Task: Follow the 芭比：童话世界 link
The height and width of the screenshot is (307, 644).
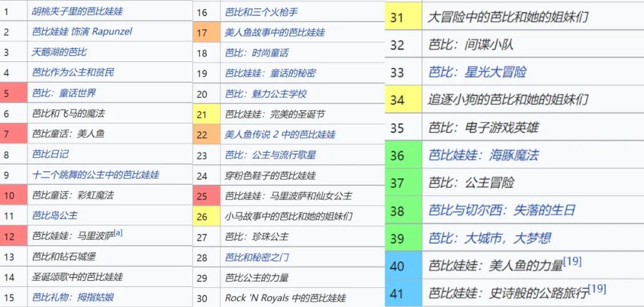Action: tap(64, 93)
